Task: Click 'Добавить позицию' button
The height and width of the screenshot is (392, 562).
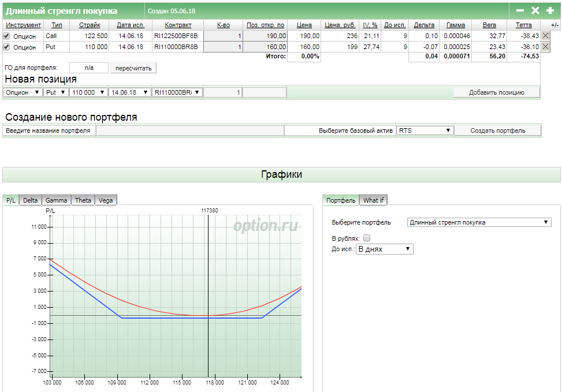Action: pyautogui.click(x=496, y=92)
